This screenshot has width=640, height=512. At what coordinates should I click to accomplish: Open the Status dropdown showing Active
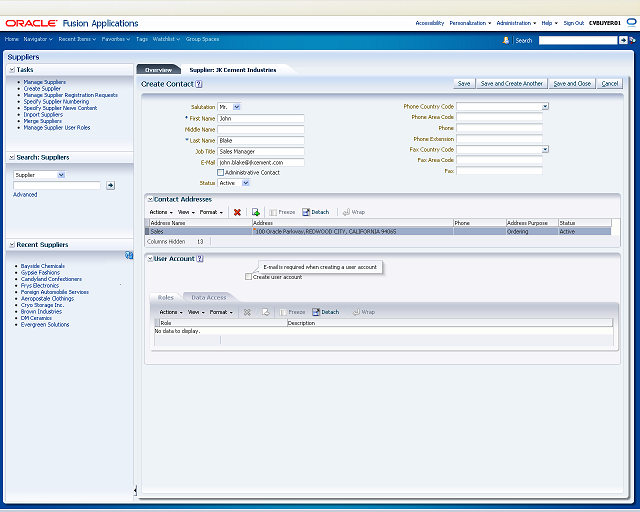(x=246, y=183)
